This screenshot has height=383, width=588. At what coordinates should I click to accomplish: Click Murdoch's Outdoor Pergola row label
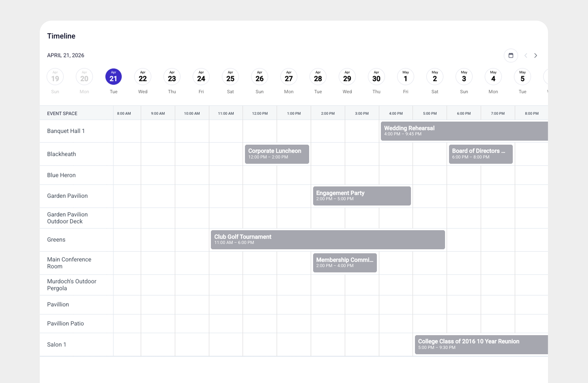tap(72, 285)
